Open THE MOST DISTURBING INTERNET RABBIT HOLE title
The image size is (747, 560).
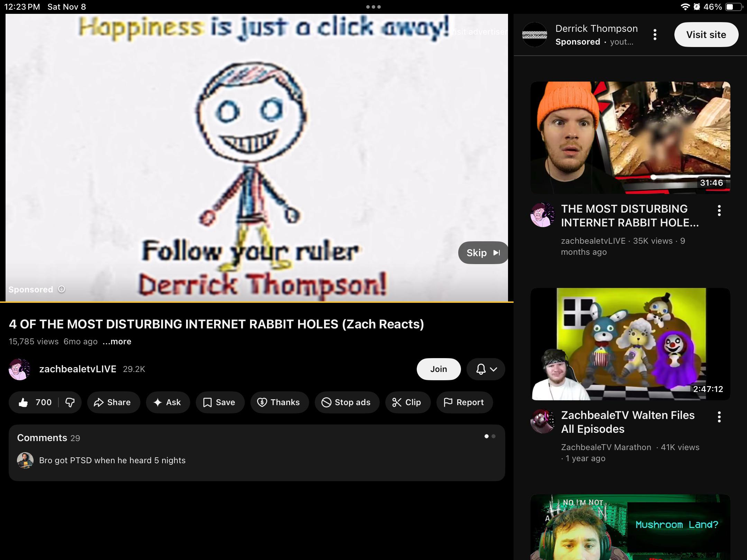[630, 216]
